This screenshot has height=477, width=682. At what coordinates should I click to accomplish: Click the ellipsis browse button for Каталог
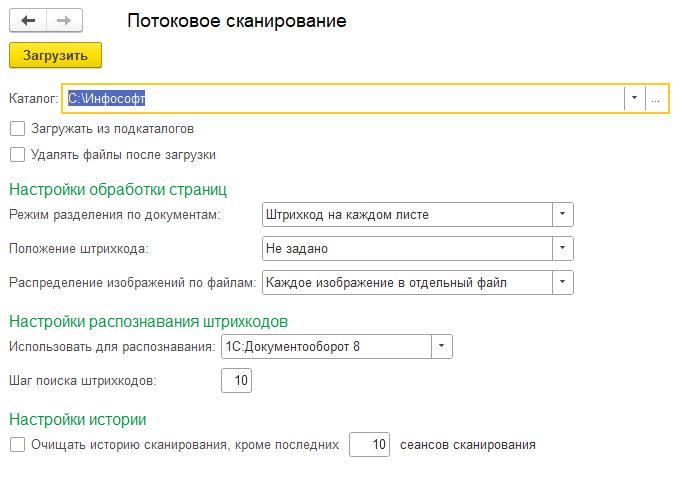[x=655, y=98]
